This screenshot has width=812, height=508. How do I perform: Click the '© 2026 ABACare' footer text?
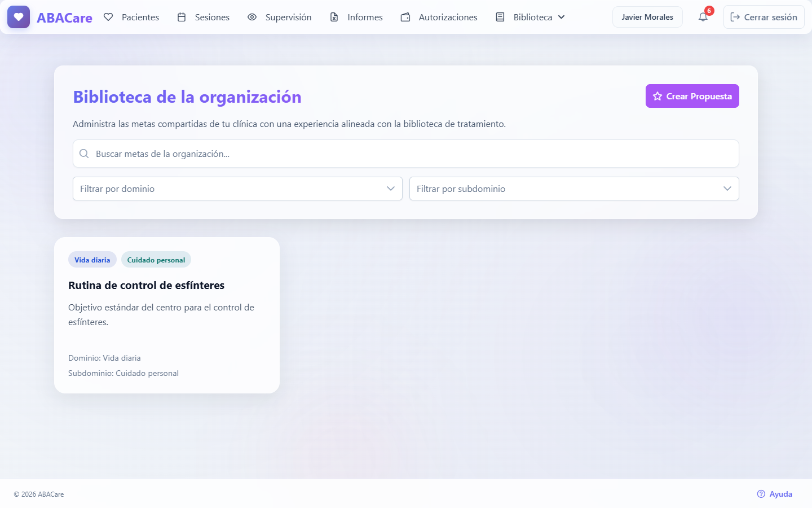[39, 494]
